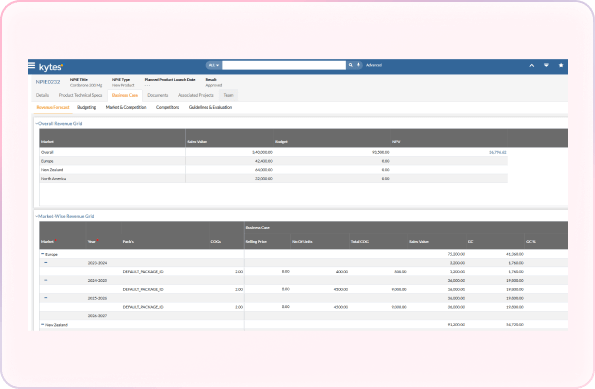Collapse the New Zealand row in Market-Wise grid
The height and width of the screenshot is (389, 595).
(42, 324)
